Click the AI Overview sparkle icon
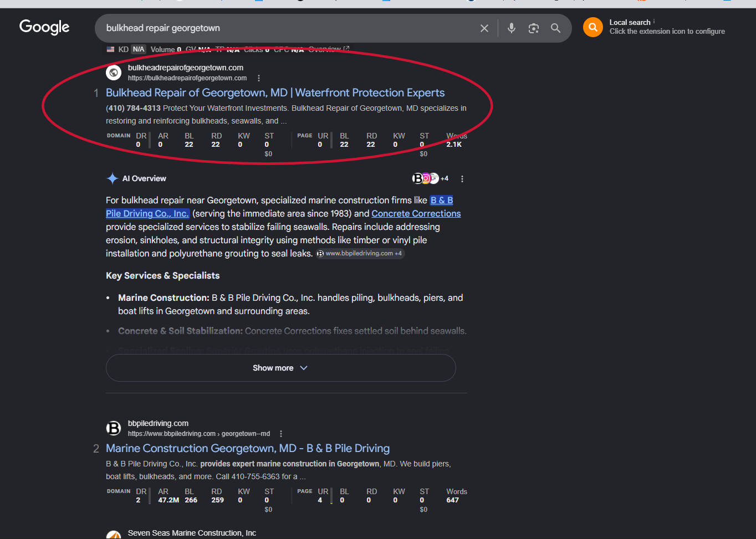756x539 pixels. [x=113, y=178]
